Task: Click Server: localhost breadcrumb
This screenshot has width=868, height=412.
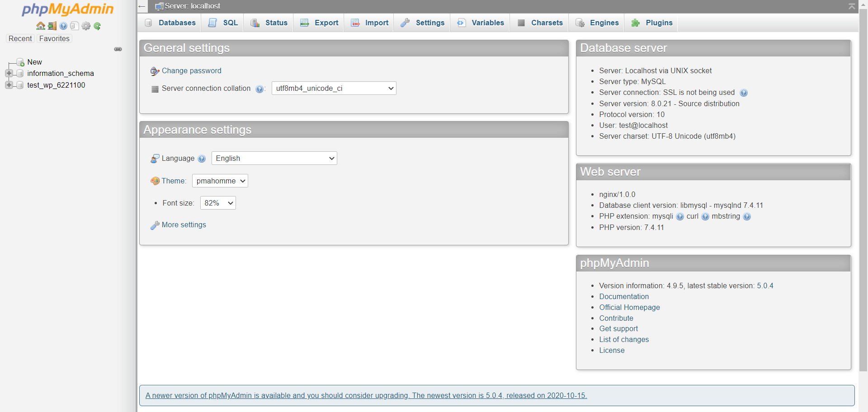Action: pyautogui.click(x=193, y=6)
